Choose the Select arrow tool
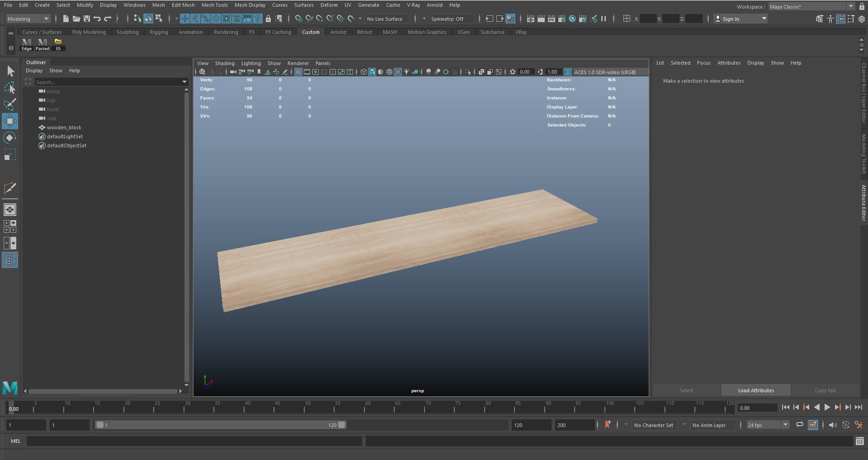Image resolution: width=868 pixels, height=460 pixels. pyautogui.click(x=10, y=71)
